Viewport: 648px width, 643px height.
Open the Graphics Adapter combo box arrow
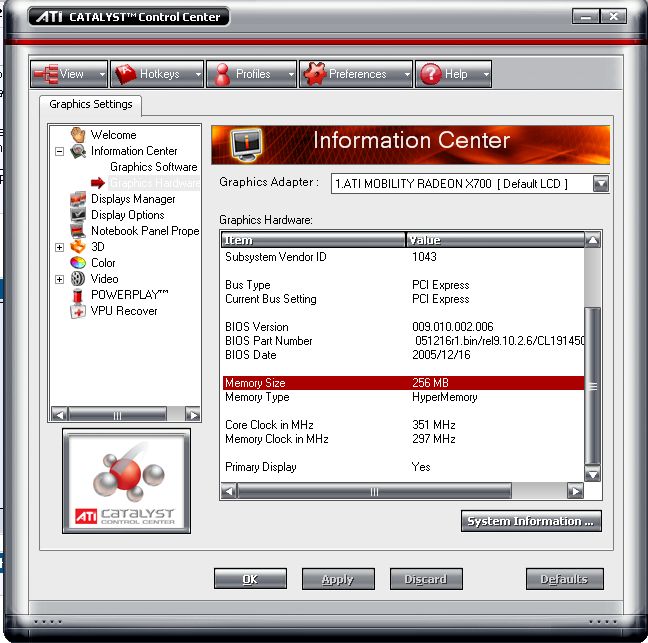pos(600,183)
